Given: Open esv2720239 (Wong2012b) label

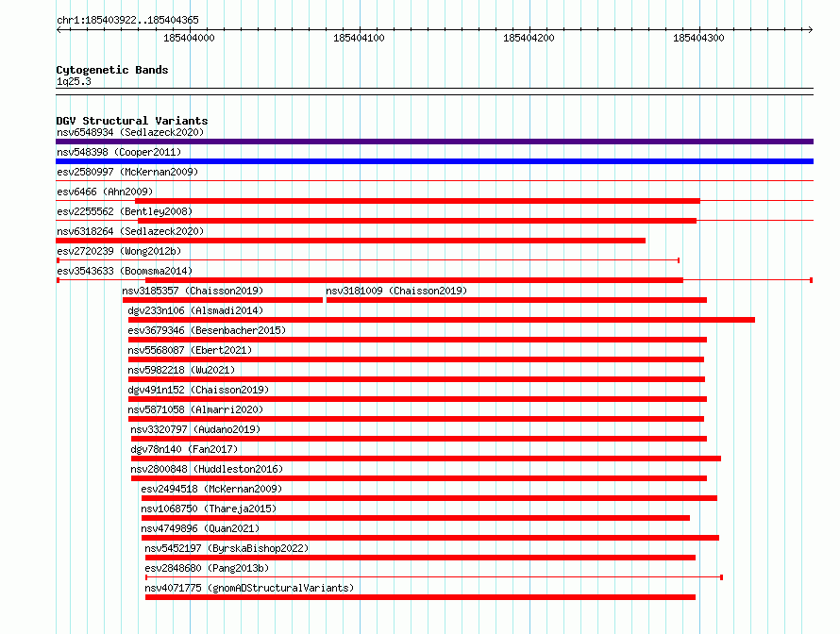Looking at the screenshot, I should [x=119, y=251].
